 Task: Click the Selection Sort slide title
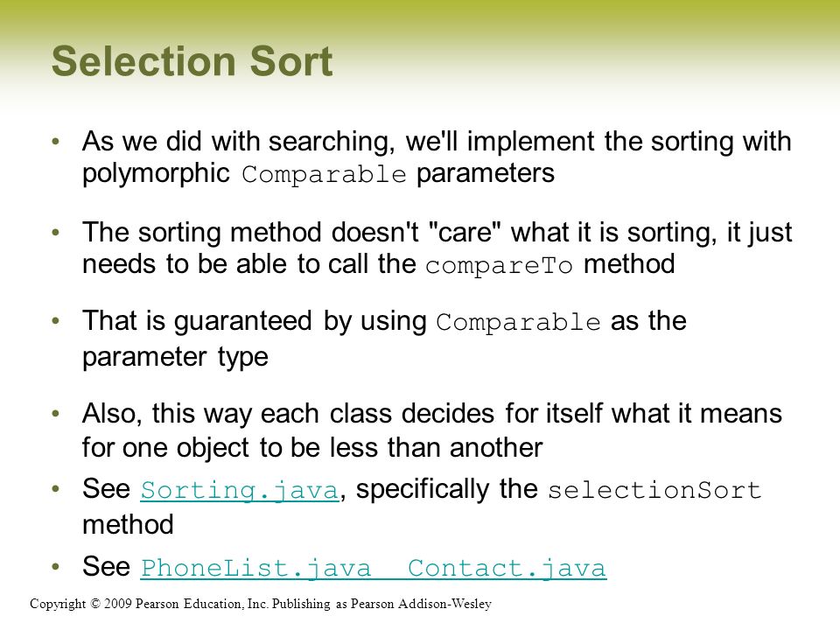tap(192, 61)
